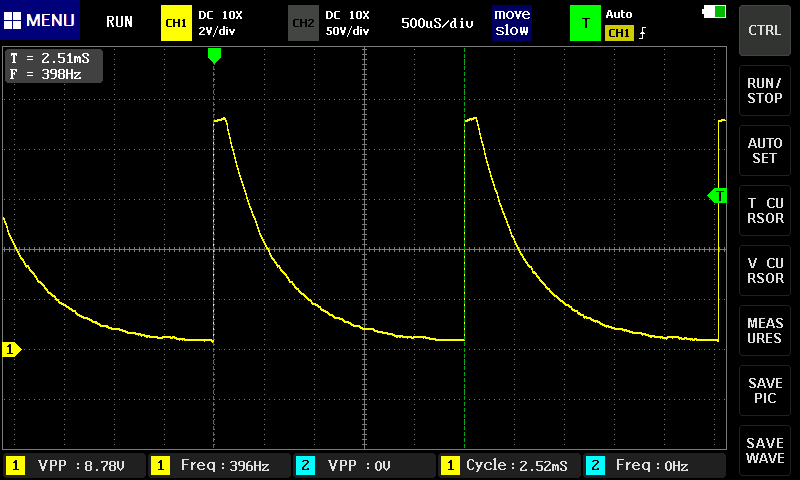800x480 pixels.
Task: Select the green trigger position marker at top
Action: 214,56
